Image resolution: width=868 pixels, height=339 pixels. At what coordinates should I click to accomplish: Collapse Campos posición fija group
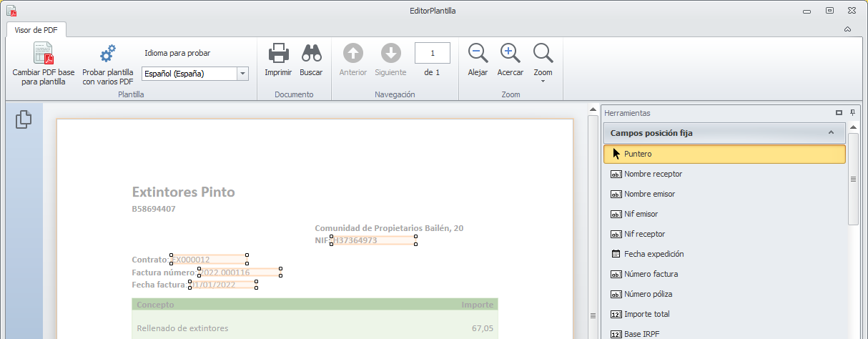tap(831, 132)
